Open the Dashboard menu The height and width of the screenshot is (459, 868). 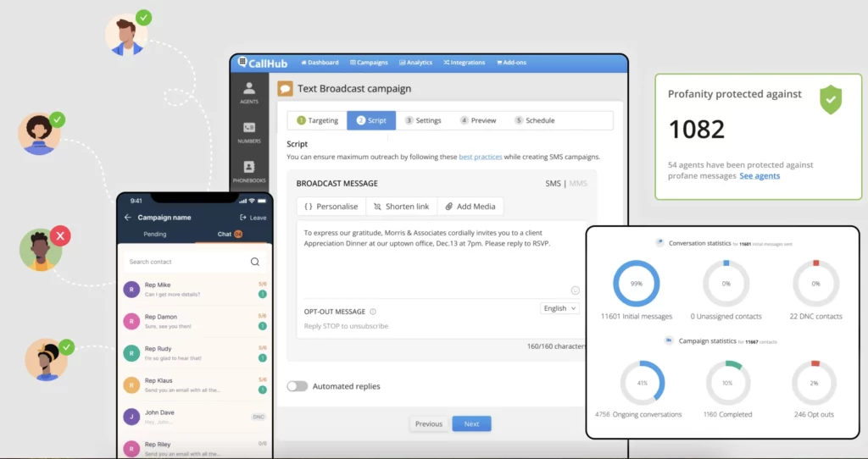pyautogui.click(x=320, y=63)
